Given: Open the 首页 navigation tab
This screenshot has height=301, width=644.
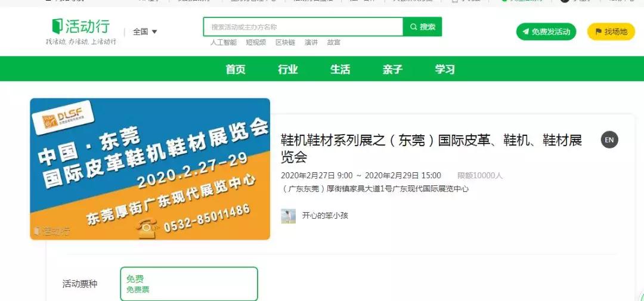Looking at the screenshot, I should 236,69.
